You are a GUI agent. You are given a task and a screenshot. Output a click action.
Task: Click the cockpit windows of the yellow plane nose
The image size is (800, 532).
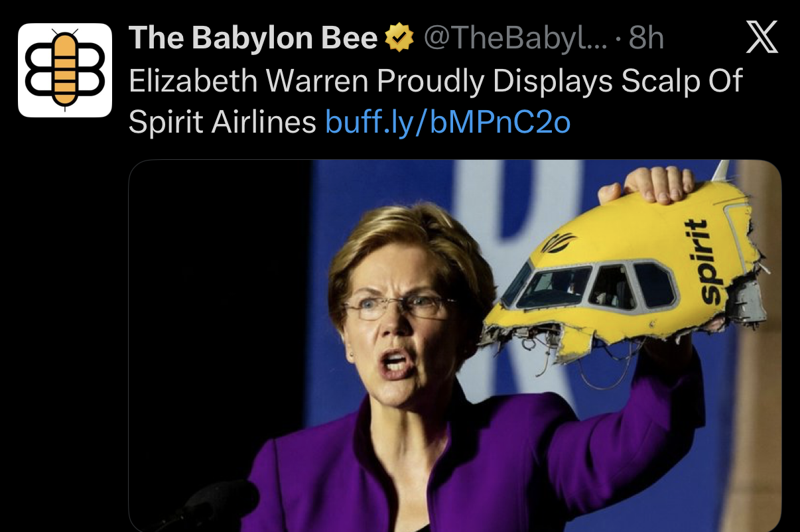click(588, 284)
